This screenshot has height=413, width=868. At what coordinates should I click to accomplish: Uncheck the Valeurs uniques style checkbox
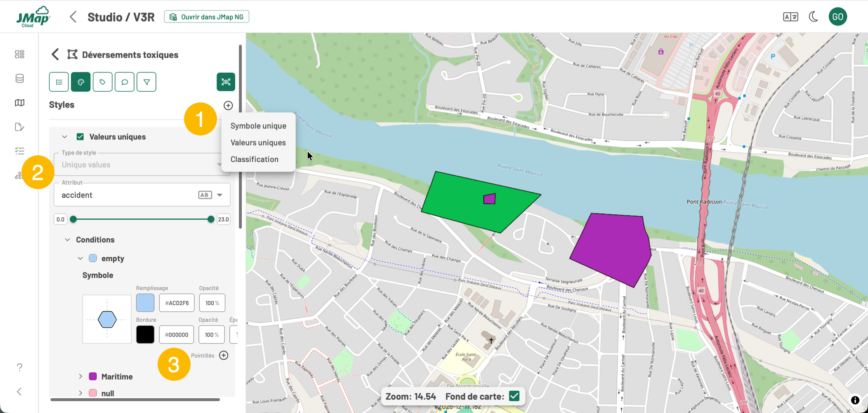80,137
